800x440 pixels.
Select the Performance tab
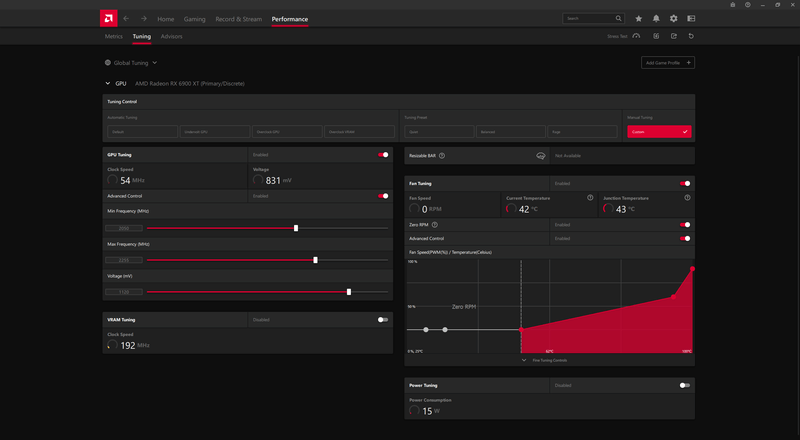(289, 19)
